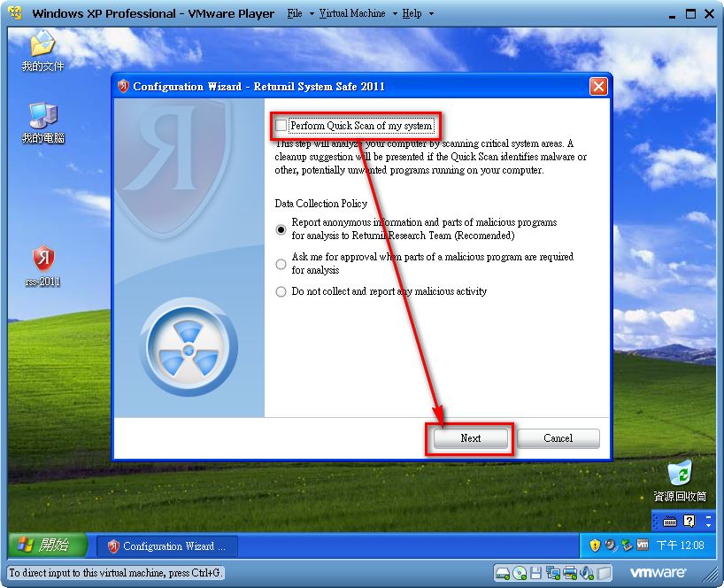Expand the Help menu dropdown arrow
Image resolution: width=724 pixels, height=588 pixels.
[x=431, y=14]
